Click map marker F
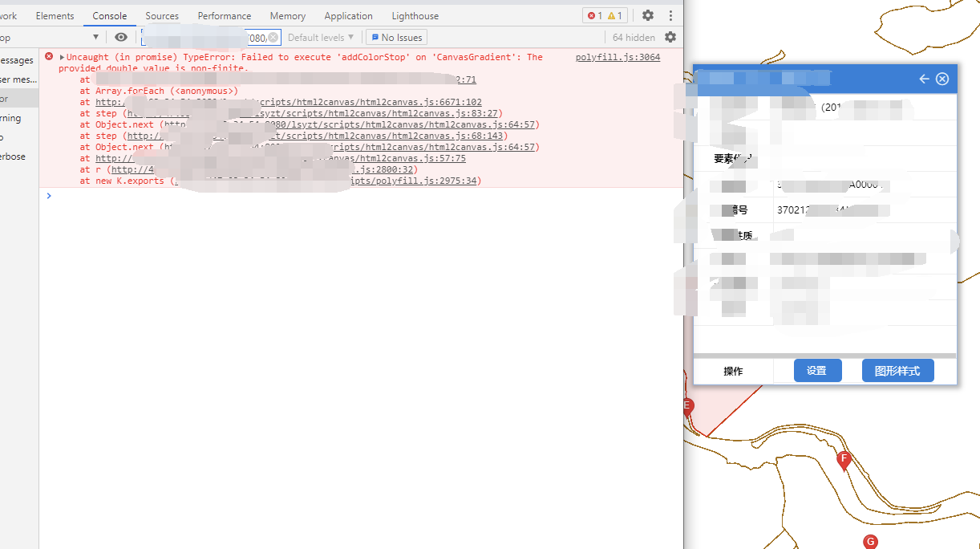The width and height of the screenshot is (980, 549). (x=844, y=460)
